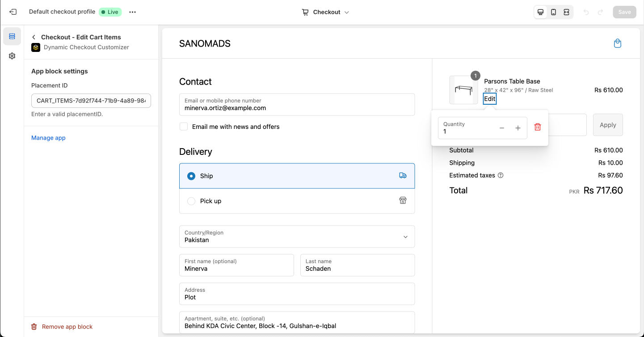This screenshot has width=644, height=337.
Task: Open the settings gear in sidebar
Action: (x=12, y=56)
